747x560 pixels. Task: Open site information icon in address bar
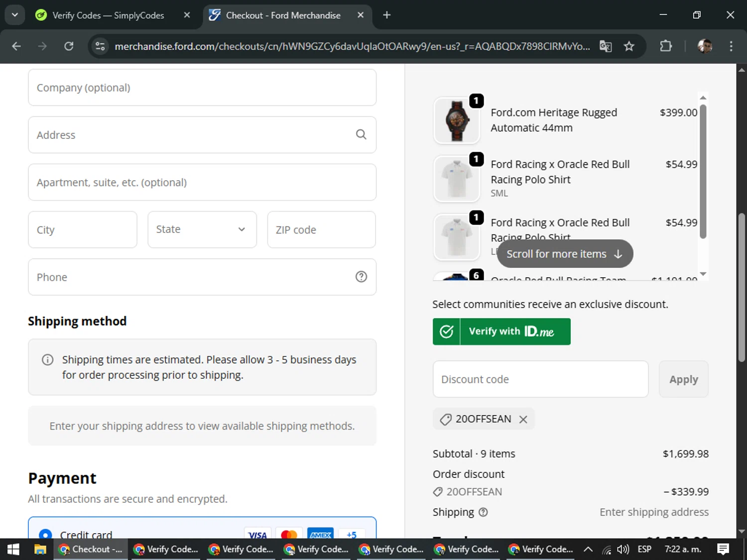point(100,46)
